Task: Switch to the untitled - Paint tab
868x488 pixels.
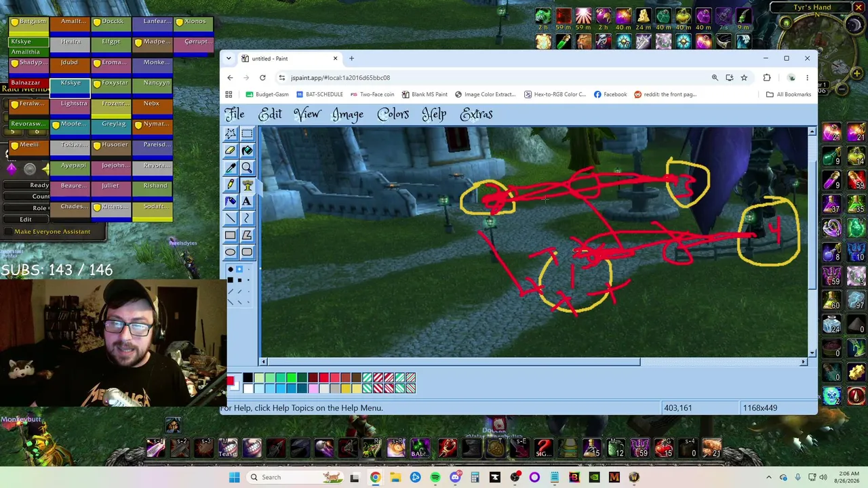Action: (x=290, y=58)
